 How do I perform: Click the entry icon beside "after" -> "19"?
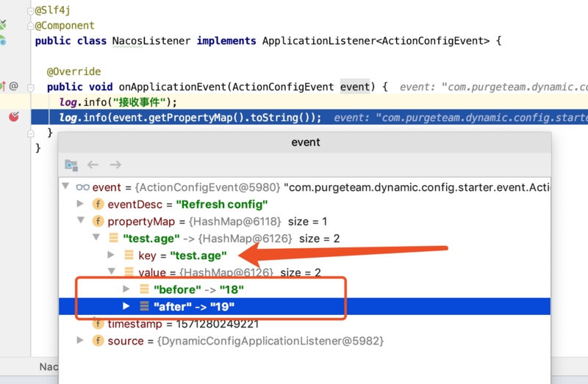[x=144, y=306]
